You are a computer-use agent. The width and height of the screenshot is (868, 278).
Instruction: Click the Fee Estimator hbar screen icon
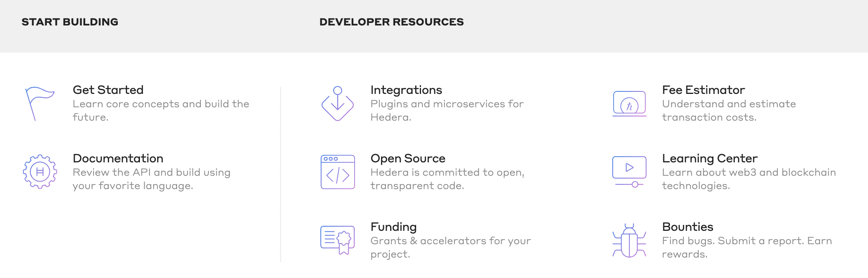click(x=629, y=104)
